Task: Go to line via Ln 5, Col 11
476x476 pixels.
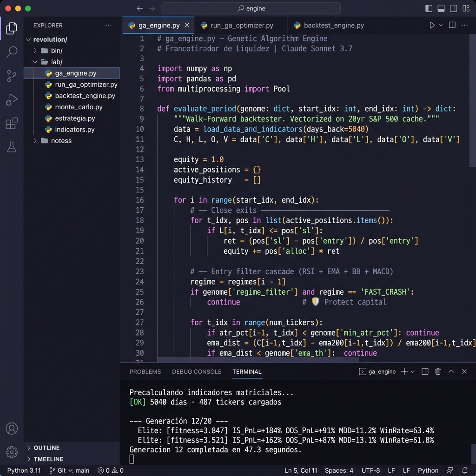Action: [x=301, y=470]
